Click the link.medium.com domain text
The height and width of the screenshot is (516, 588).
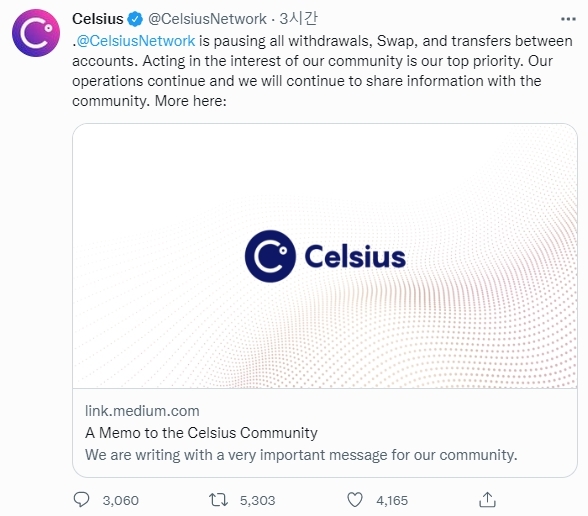click(x=142, y=411)
